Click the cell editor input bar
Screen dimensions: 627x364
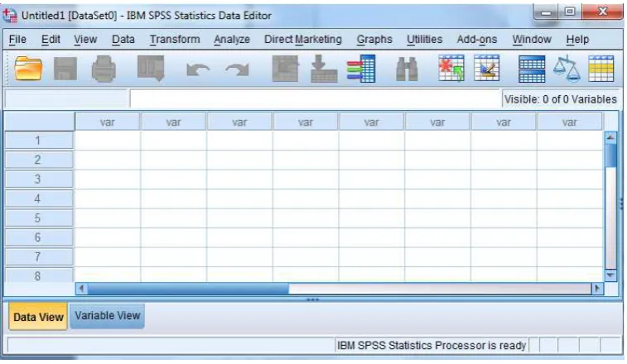tap(315, 98)
